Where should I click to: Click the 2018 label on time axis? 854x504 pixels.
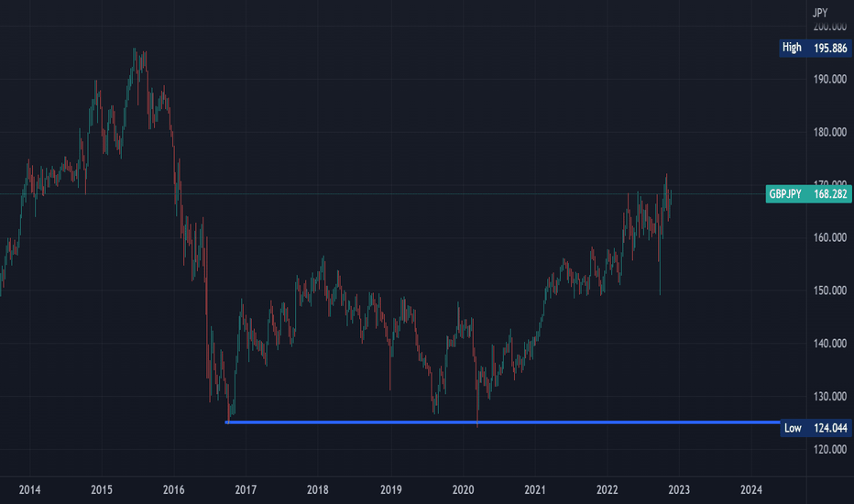pos(318,490)
